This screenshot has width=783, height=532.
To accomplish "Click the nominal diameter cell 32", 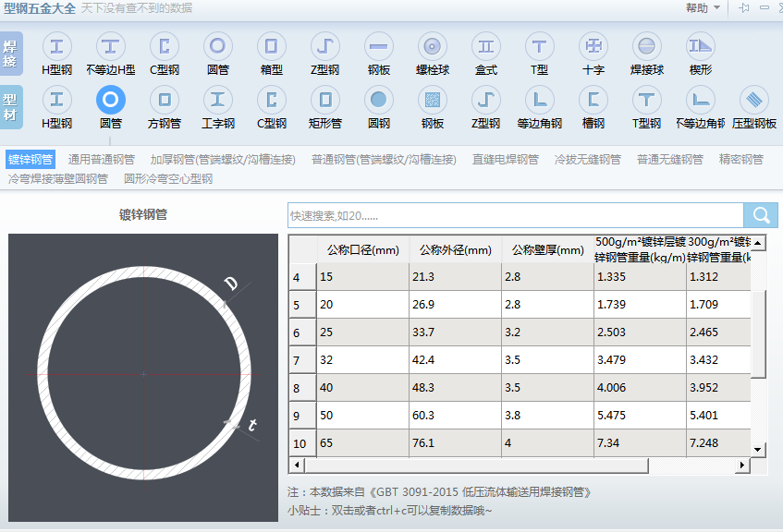I will pos(363,360).
